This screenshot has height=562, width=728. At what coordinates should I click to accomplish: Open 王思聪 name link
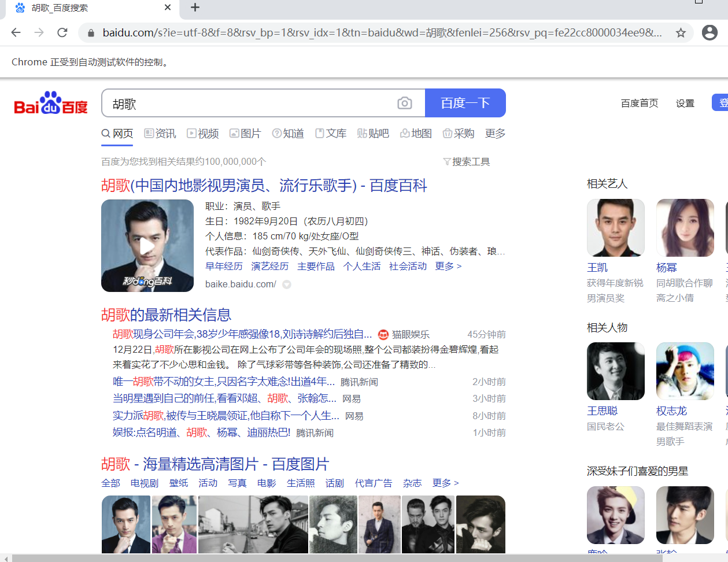[x=603, y=411]
